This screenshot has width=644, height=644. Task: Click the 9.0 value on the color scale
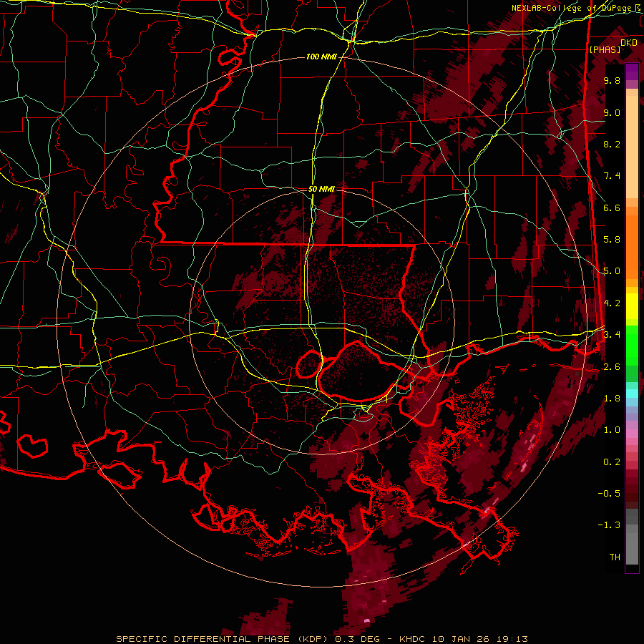(612, 112)
